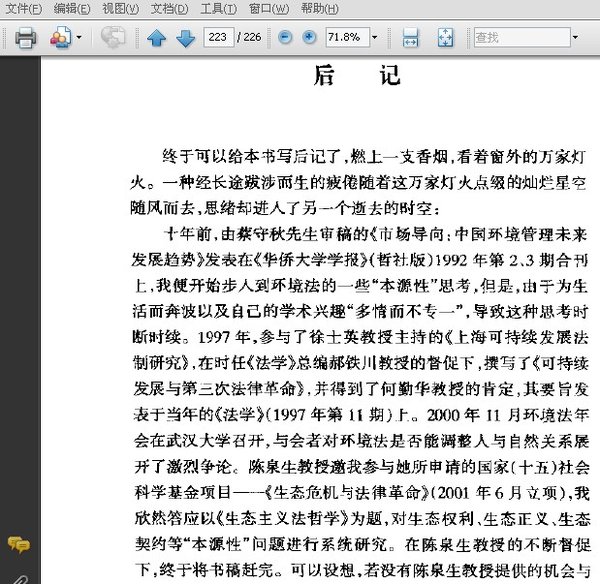The image size is (600, 584).
Task: Open the 视图(V) menu
Action: [x=121, y=8]
